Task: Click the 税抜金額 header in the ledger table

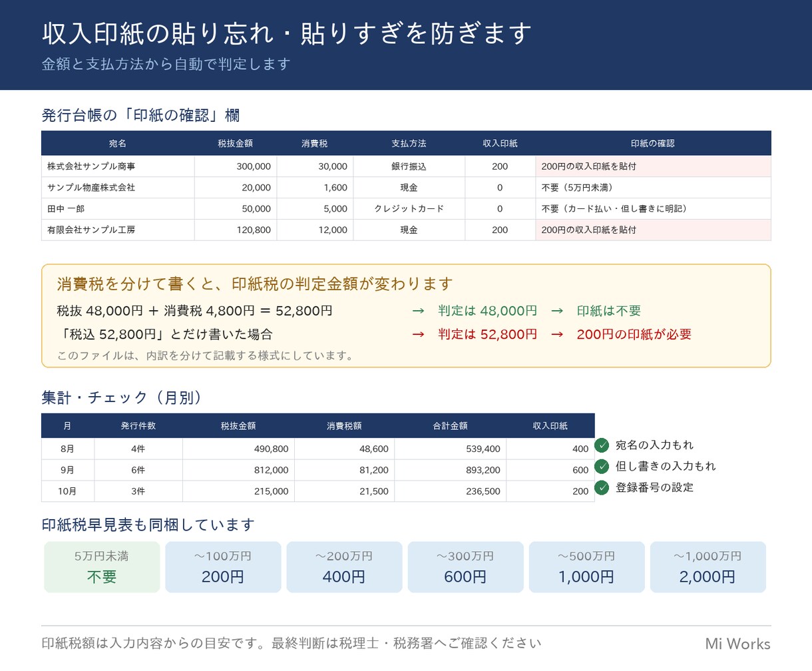Action: point(236,143)
